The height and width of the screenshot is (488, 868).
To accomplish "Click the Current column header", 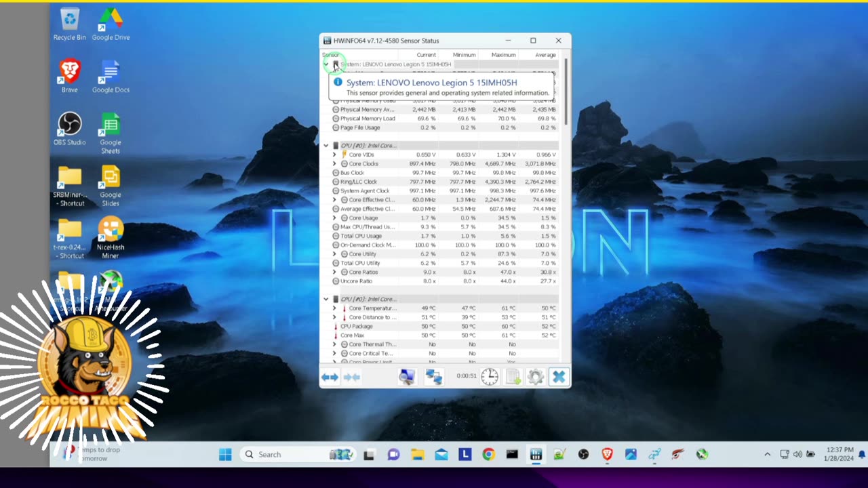I will [x=418, y=55].
